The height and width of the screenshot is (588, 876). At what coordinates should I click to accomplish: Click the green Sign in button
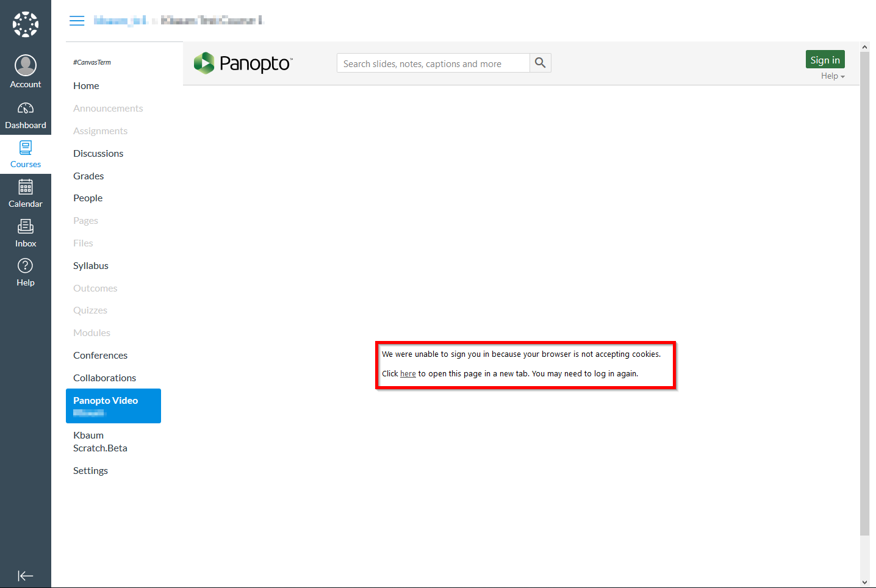coord(825,60)
